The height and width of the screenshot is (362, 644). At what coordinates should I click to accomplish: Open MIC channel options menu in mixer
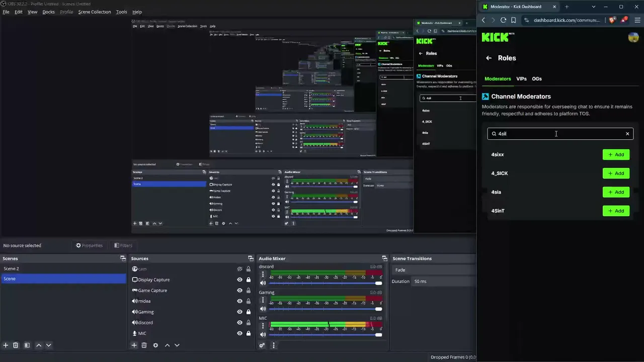coord(263,326)
